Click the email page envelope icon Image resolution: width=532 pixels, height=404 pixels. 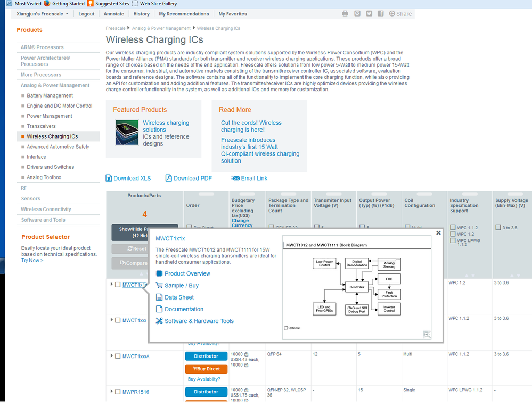(357, 13)
